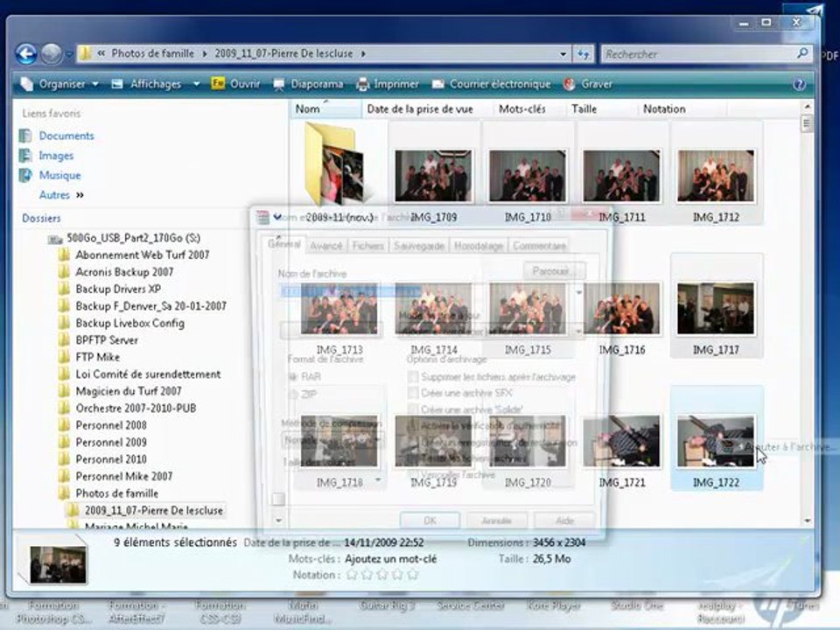Switch to the Fichiers tab in archive dialog
The image size is (840, 630).
368,246
